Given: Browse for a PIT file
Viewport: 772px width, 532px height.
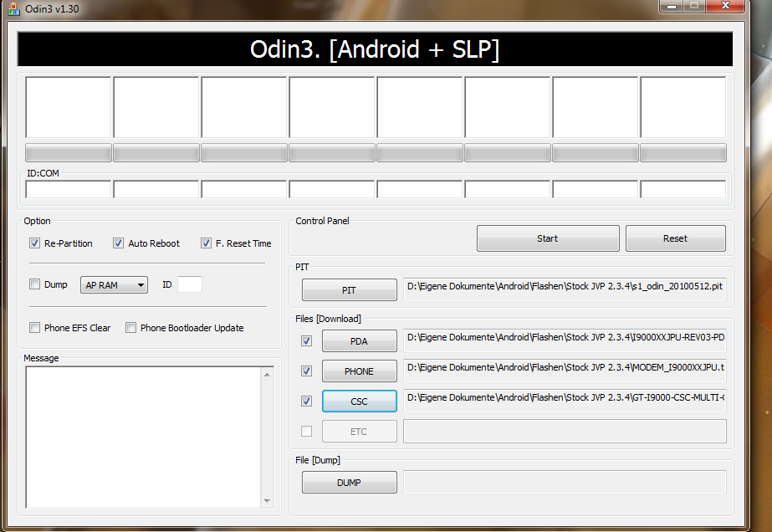Looking at the screenshot, I should click(x=349, y=290).
